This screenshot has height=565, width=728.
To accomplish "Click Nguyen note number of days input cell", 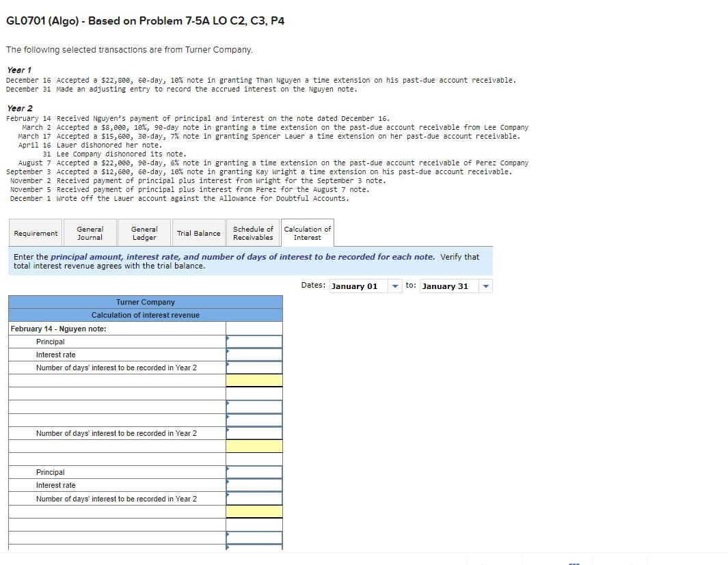I will [254, 368].
